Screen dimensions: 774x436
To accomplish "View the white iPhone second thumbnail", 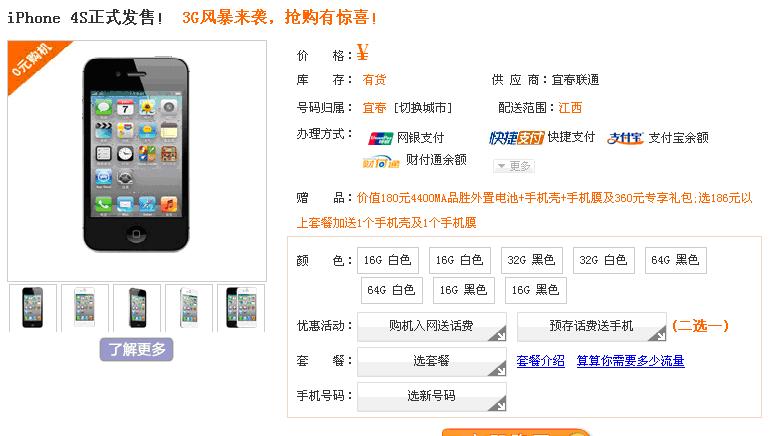I will 85,308.
